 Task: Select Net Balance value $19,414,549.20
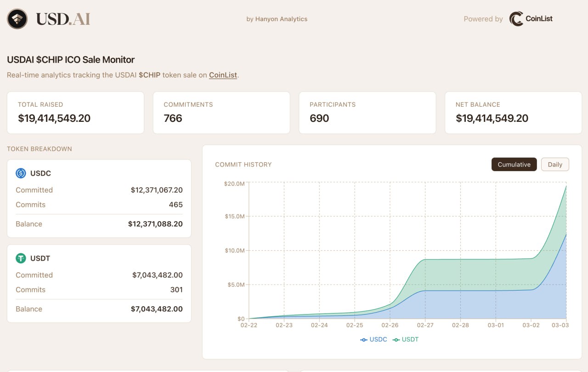492,119
